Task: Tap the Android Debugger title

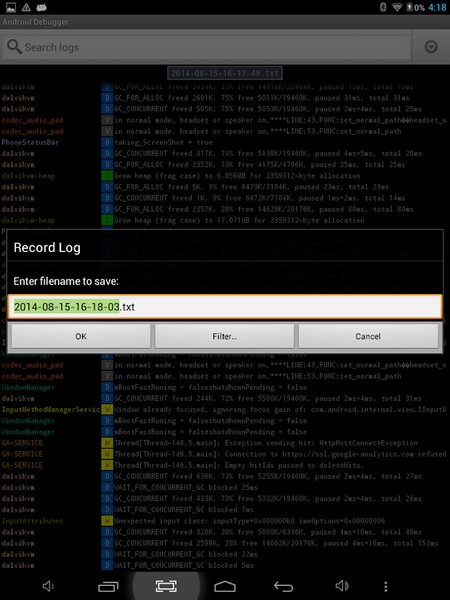Action: pos(35,22)
